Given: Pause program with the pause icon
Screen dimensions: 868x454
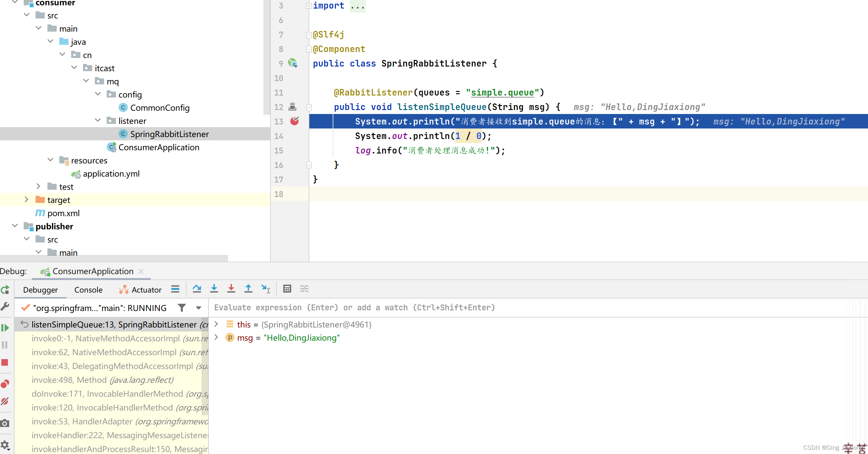Looking at the screenshot, I should [5, 345].
